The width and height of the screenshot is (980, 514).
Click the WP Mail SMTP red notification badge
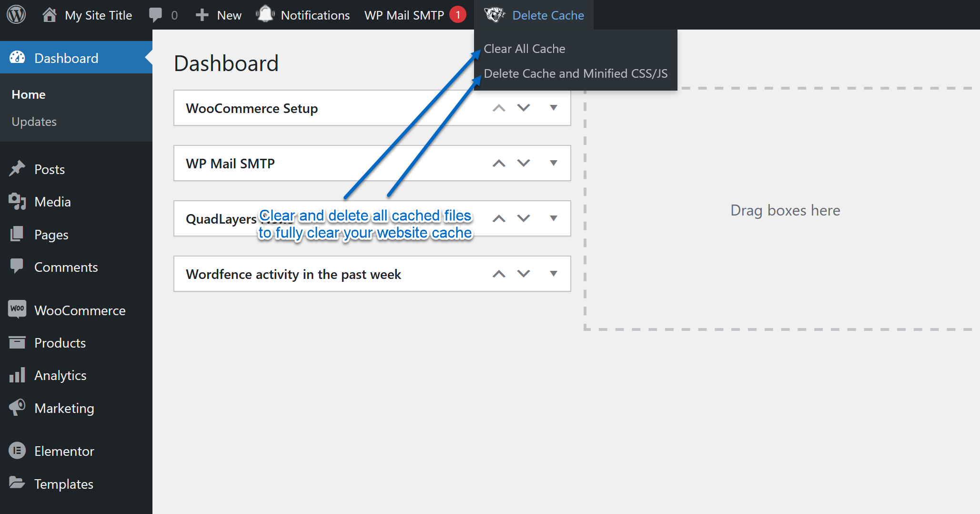point(458,15)
